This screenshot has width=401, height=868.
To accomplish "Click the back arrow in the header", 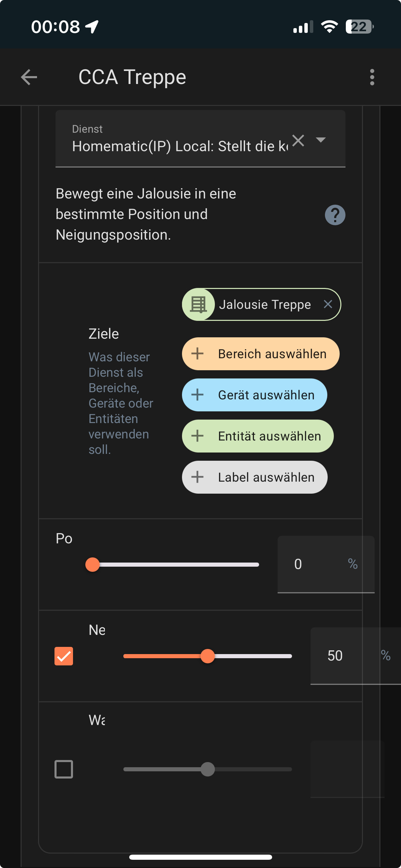I will click(29, 77).
